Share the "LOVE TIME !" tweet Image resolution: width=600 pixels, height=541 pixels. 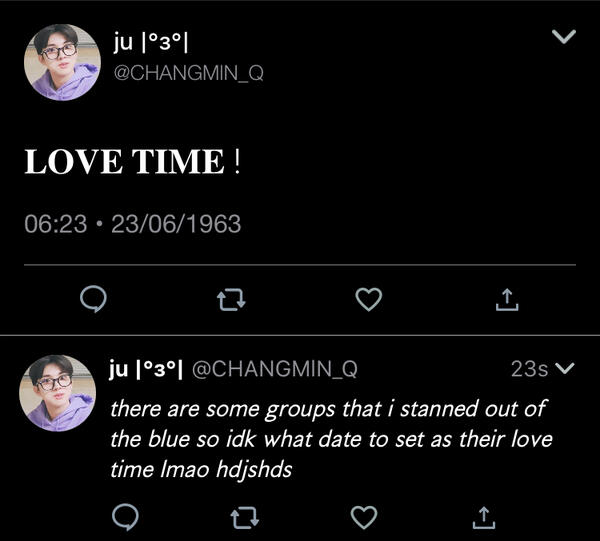pos(508,299)
